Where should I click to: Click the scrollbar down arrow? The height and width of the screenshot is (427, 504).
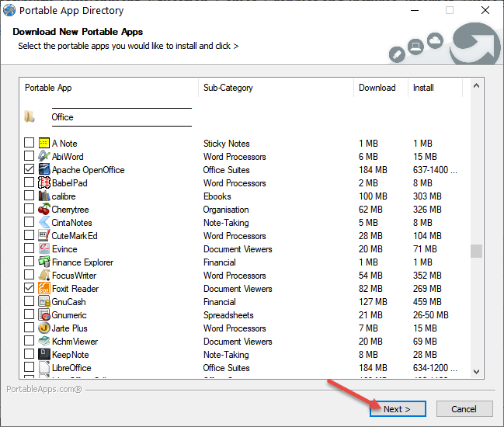click(477, 371)
